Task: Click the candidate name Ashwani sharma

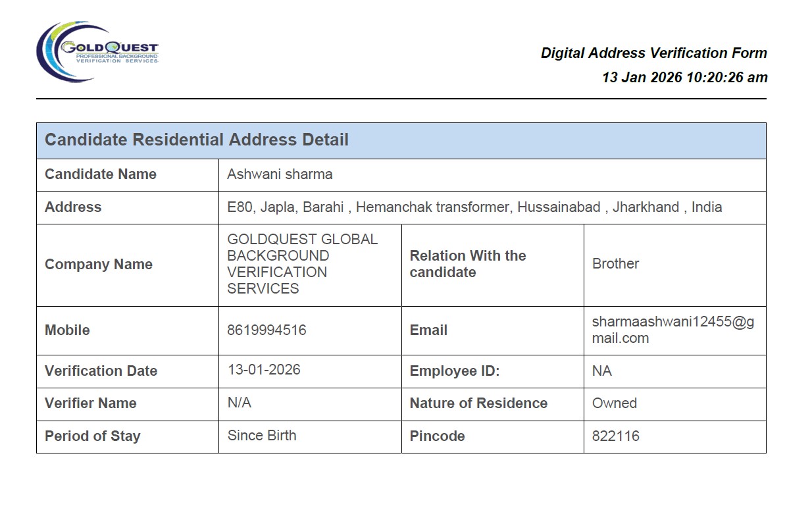Action: tap(280, 174)
